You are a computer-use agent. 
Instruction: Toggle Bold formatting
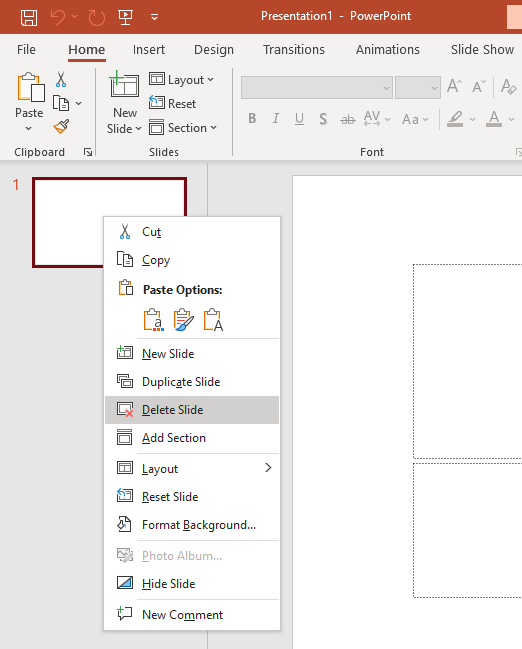pos(252,119)
